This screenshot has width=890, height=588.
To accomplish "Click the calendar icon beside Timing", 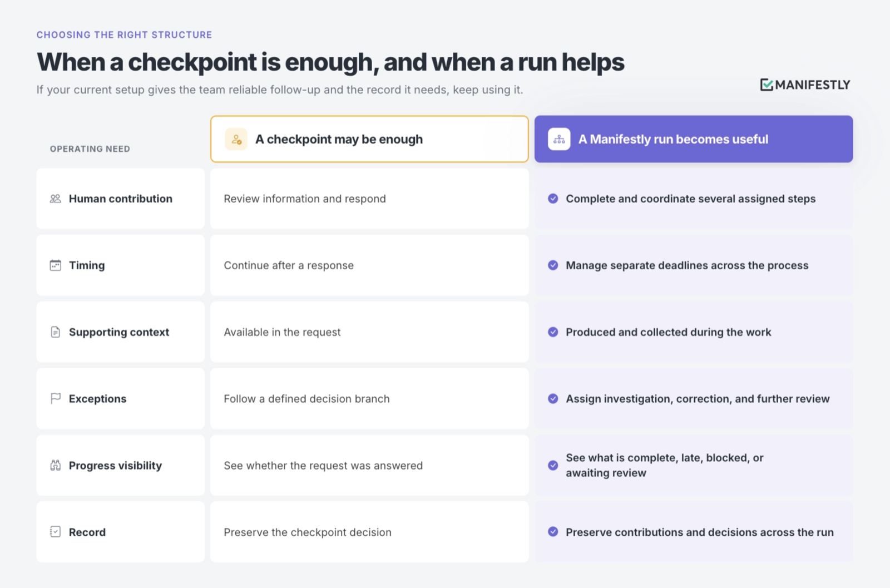I will click(x=56, y=265).
